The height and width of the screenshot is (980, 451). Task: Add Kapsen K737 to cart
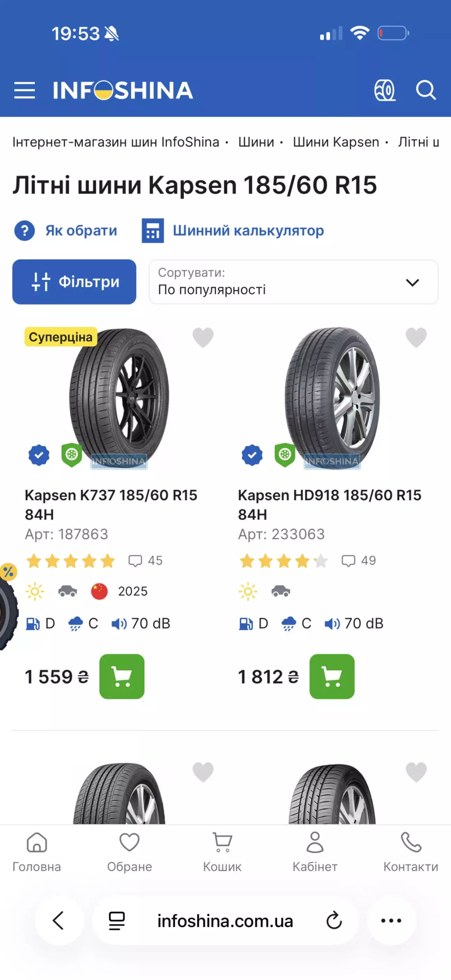coord(122,677)
